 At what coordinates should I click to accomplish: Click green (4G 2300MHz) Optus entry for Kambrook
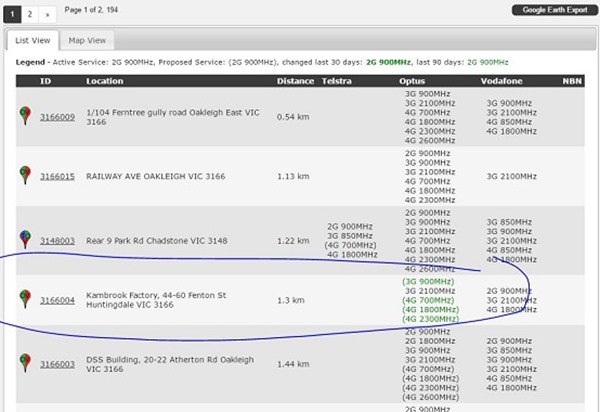coord(430,319)
